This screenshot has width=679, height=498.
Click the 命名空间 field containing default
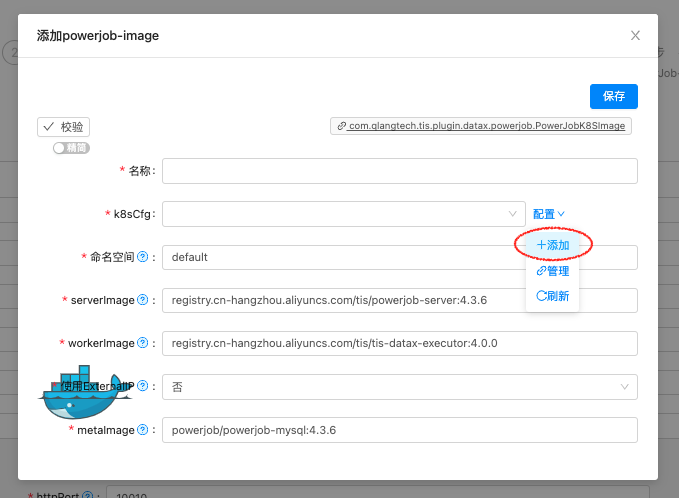399,257
